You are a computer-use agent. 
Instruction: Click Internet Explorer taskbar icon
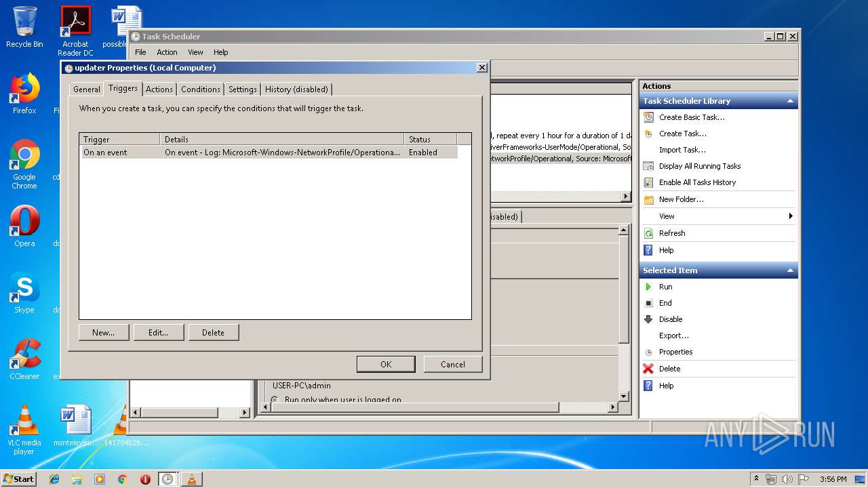click(x=54, y=479)
